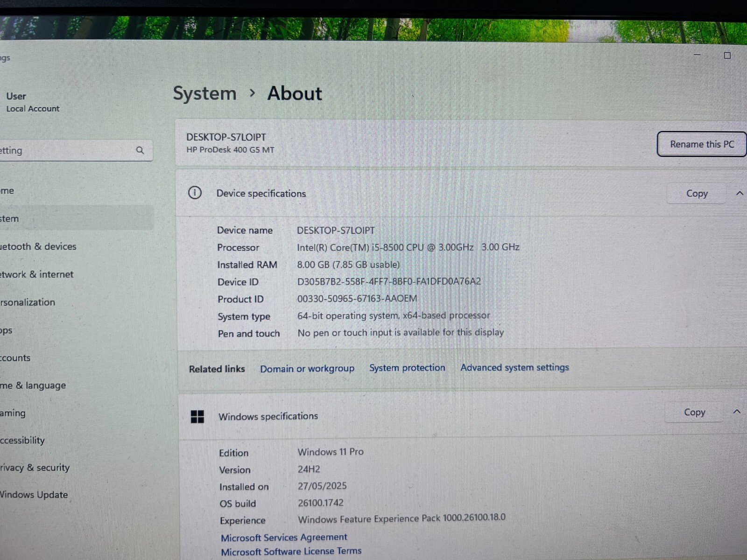
Task: Open Microsoft Software License Terms link
Action: point(291,552)
